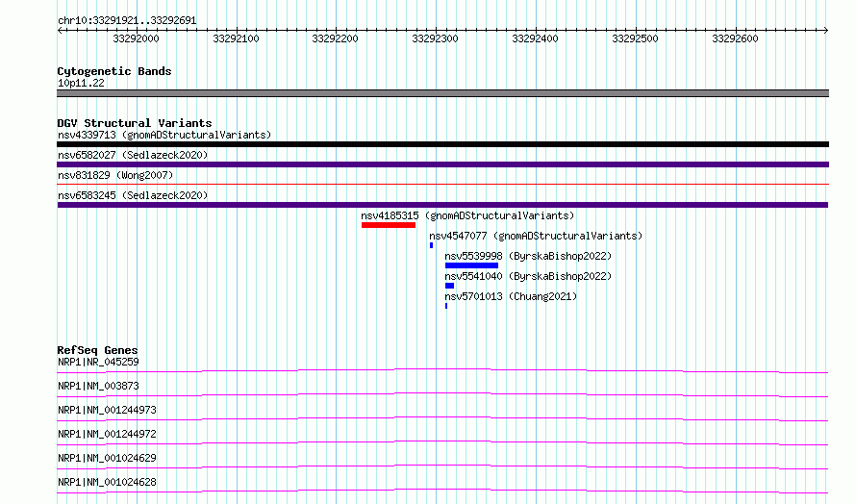Screen dimensions: 856x504
Task: Open the NRP1|NM_001244973 transcript label
Action: [107, 410]
